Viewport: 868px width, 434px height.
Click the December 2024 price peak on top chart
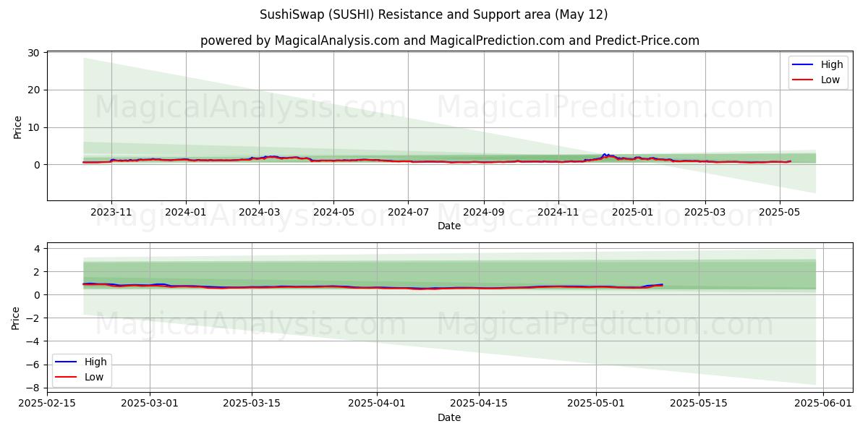coord(605,154)
